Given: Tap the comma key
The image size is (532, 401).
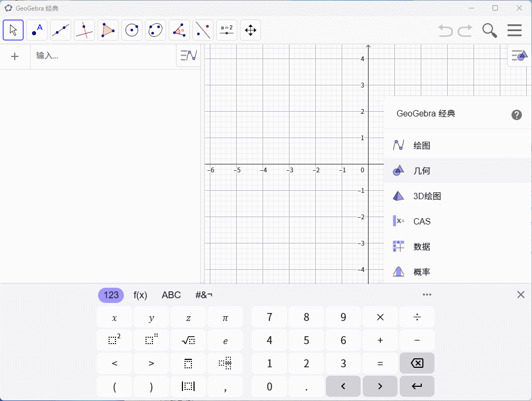Looking at the screenshot, I should [x=225, y=386].
